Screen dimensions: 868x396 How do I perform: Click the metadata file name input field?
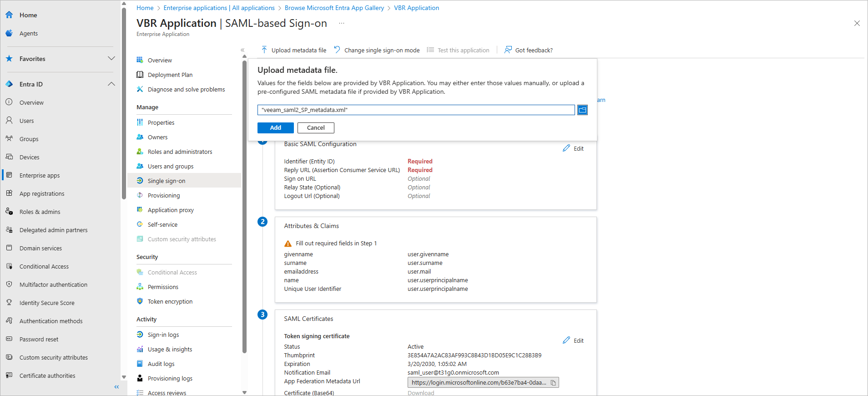pos(416,110)
